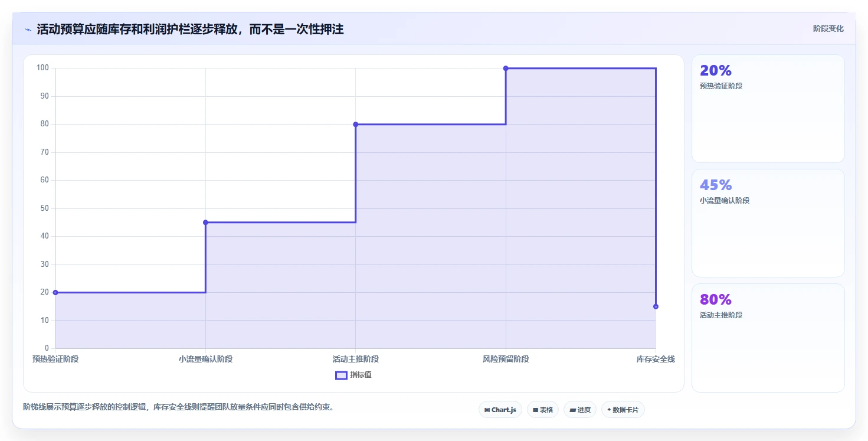Click the 阶段变化 label in header
The height and width of the screenshot is (441, 868).
tap(828, 28)
